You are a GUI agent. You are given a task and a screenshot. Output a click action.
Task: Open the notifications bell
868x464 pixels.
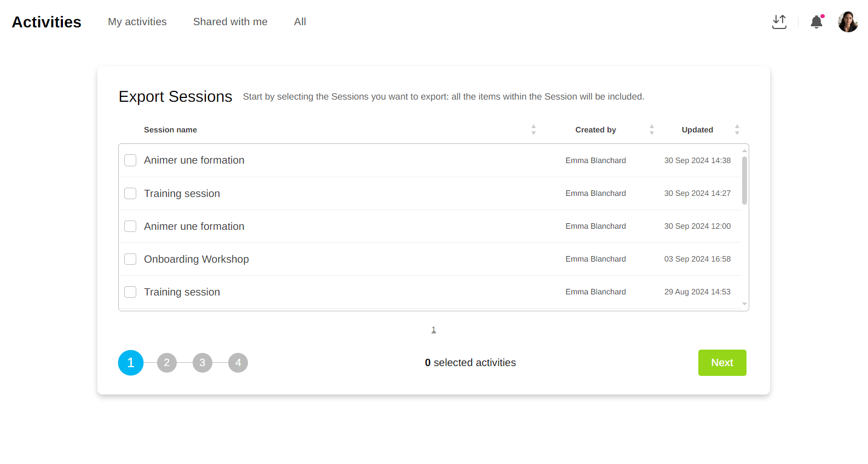(816, 22)
